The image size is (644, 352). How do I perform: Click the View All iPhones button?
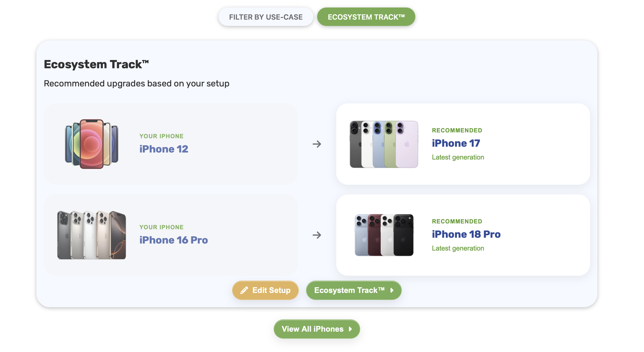pyautogui.click(x=317, y=329)
